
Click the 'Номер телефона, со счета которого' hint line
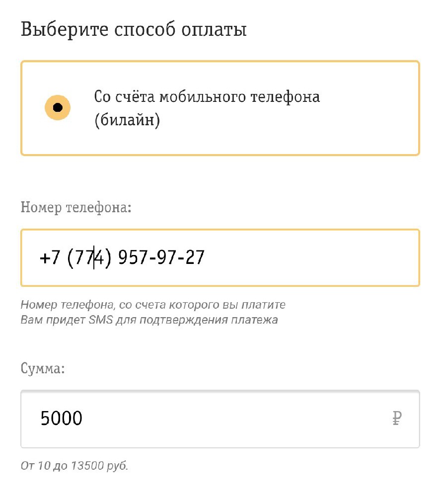point(153,304)
